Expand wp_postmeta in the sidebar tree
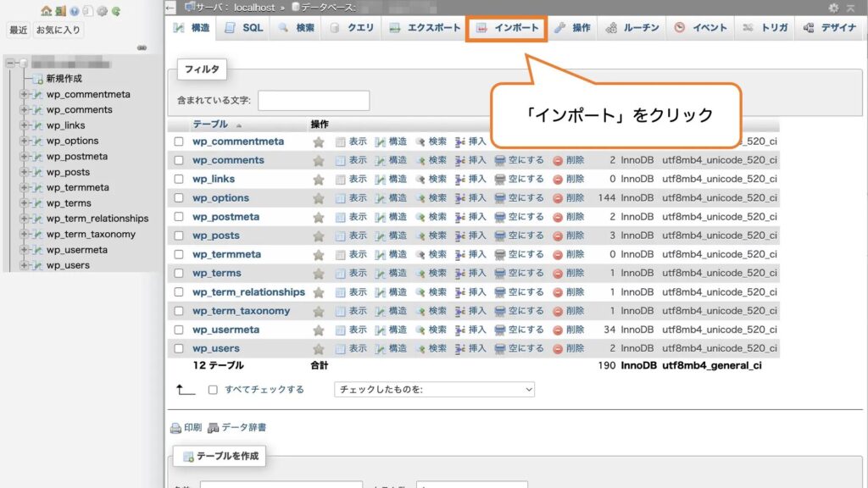 click(x=24, y=156)
